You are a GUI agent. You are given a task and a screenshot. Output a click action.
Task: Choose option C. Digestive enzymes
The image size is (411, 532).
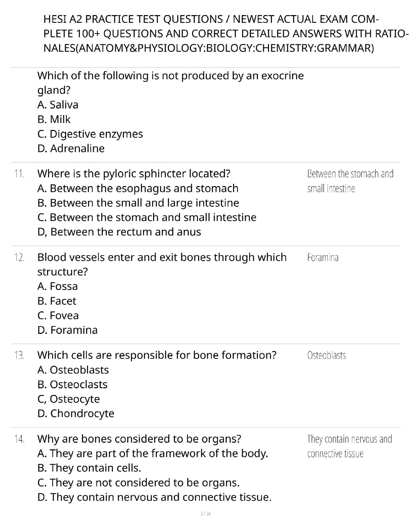pos(90,134)
